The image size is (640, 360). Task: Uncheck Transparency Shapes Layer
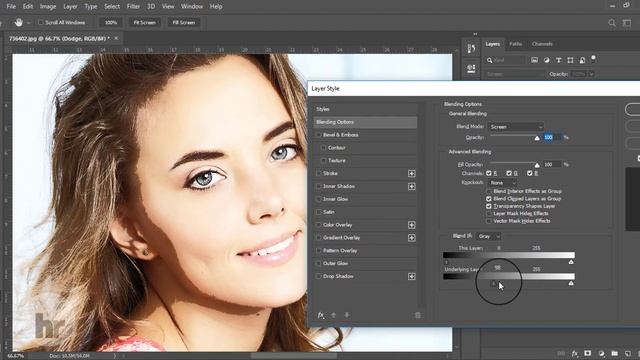489,206
